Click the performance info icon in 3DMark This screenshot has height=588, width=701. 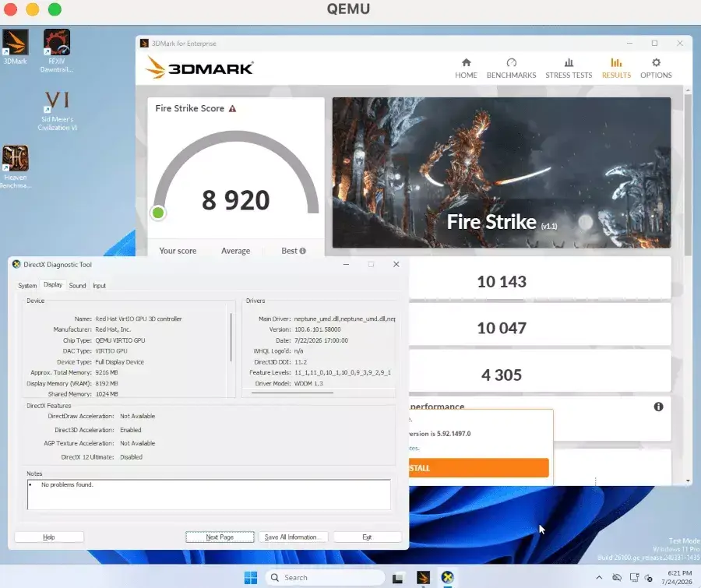coord(658,407)
